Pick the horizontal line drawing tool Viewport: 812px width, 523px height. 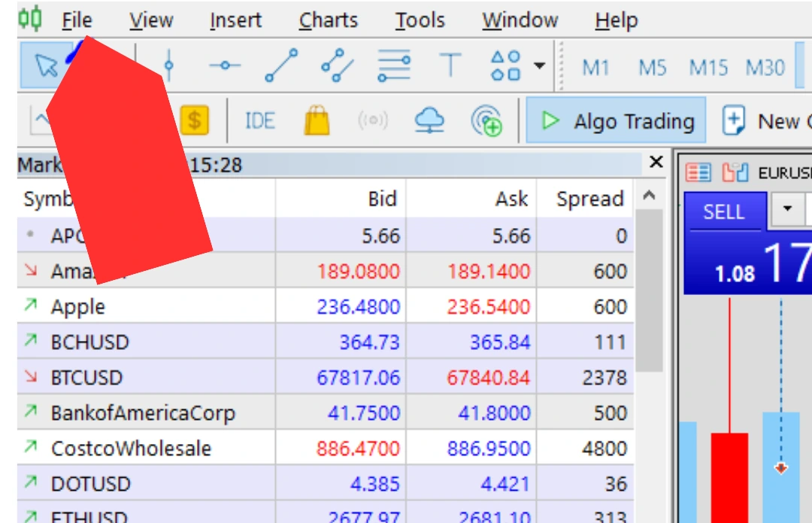224,66
